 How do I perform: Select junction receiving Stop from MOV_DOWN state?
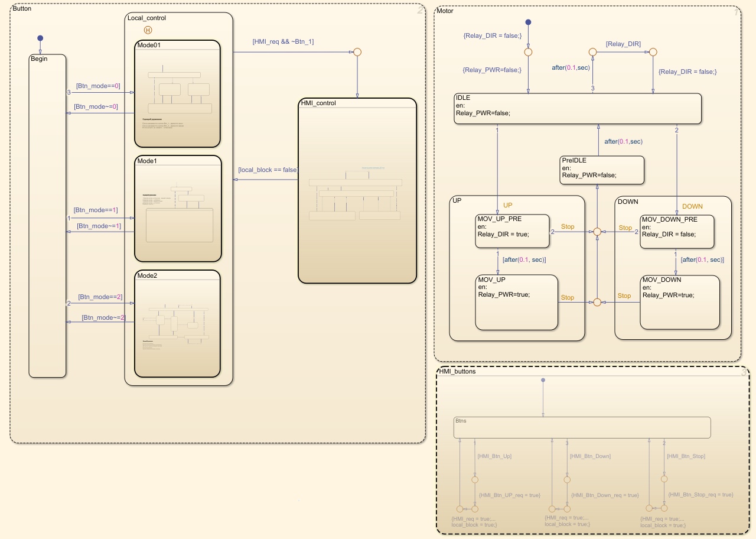pos(597,302)
